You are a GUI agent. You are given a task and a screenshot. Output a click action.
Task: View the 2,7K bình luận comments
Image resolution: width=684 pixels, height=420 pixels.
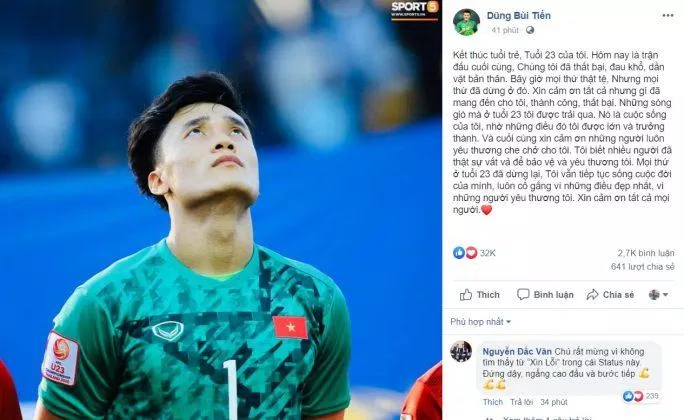[x=646, y=253]
